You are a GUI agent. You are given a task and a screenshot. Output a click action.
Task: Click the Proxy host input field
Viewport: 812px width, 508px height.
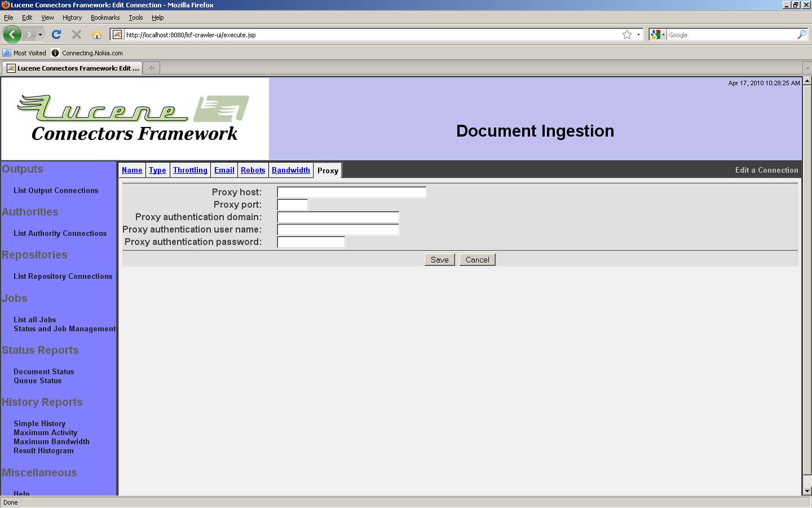click(351, 192)
